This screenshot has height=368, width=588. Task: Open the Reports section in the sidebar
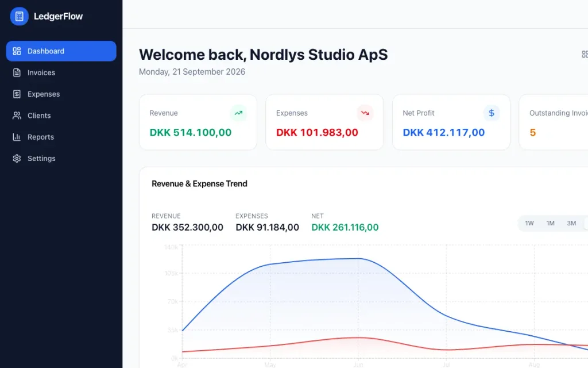pyautogui.click(x=61, y=137)
